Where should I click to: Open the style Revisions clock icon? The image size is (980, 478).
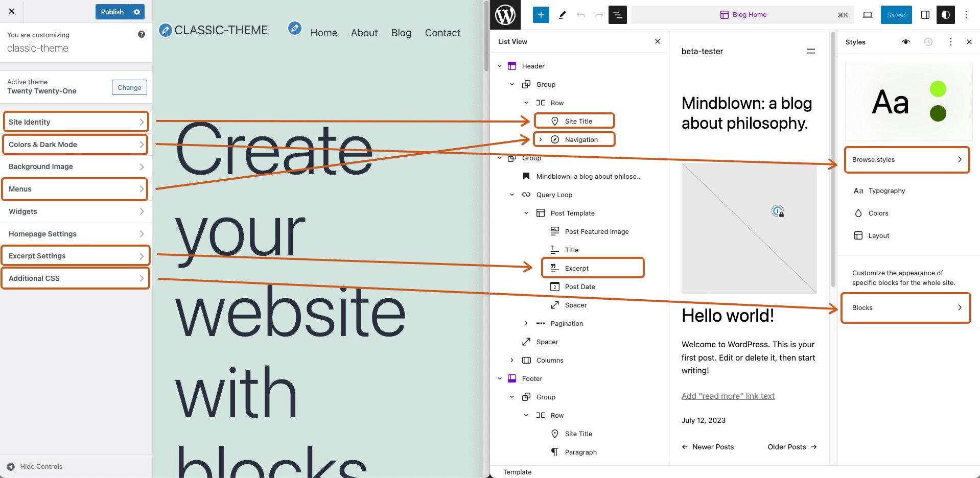click(x=928, y=42)
